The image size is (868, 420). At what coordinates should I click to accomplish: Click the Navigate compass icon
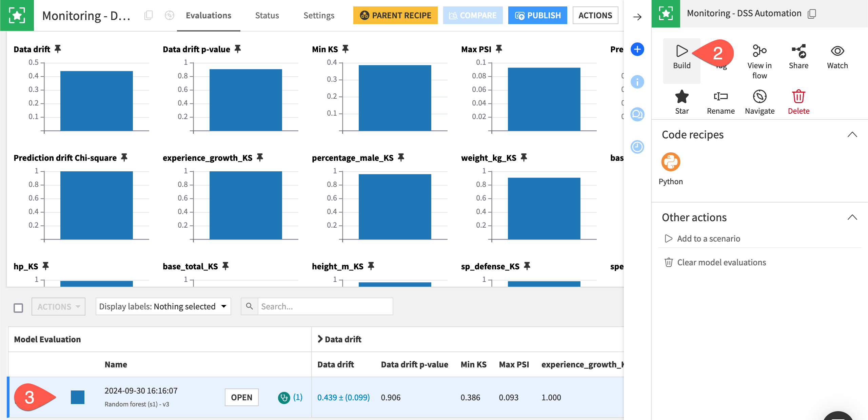pos(759,97)
